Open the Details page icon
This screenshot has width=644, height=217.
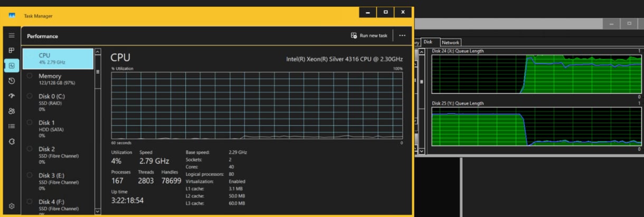pos(12,126)
